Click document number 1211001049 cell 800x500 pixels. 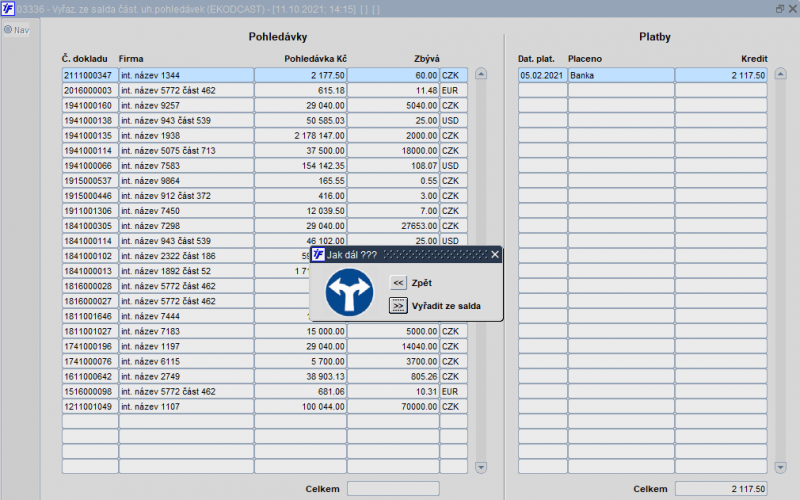coord(89,407)
